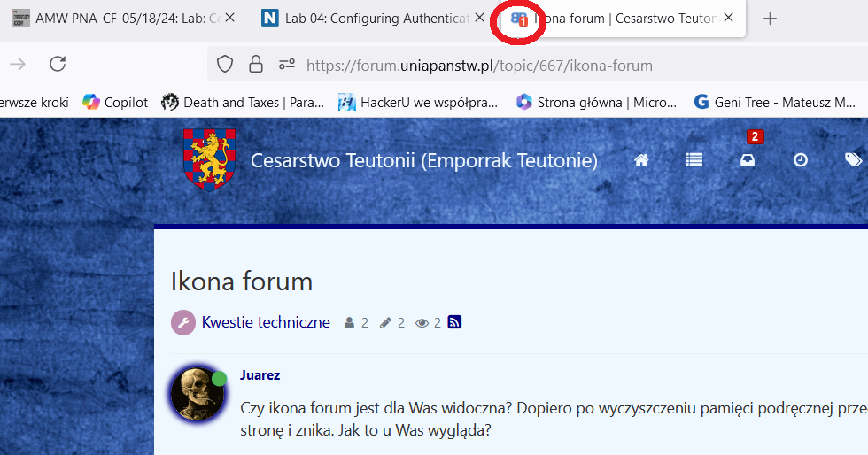The width and height of the screenshot is (868, 455).
Task: Select the Ikona forum browser tab
Action: 623,19
